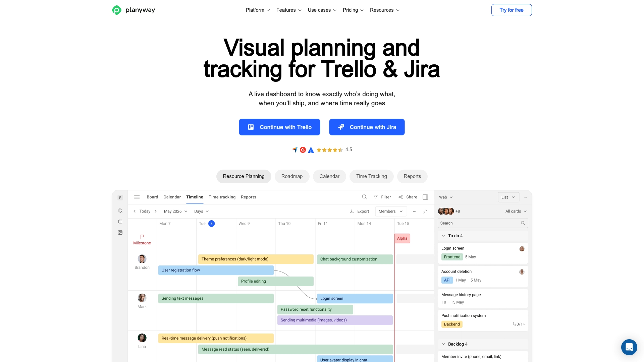Click the board icon in the left sidebar
This screenshot has width=644, height=362.
tap(120, 232)
